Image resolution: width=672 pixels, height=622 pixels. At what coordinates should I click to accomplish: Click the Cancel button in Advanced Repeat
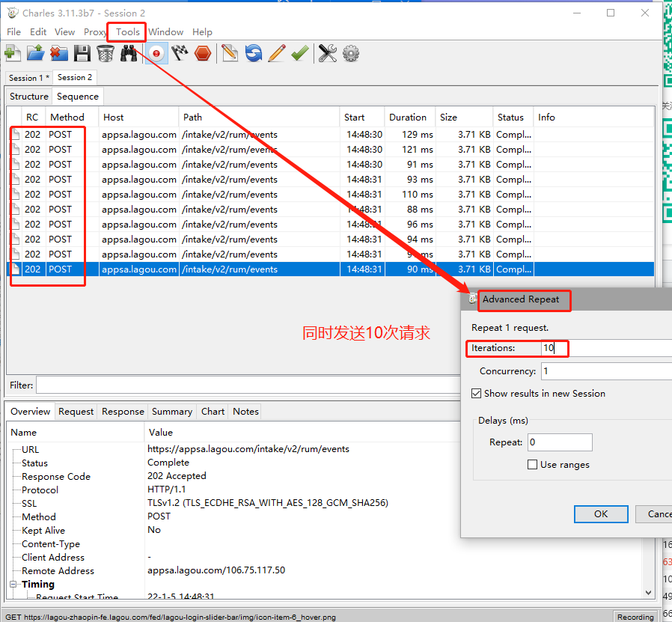tap(653, 514)
